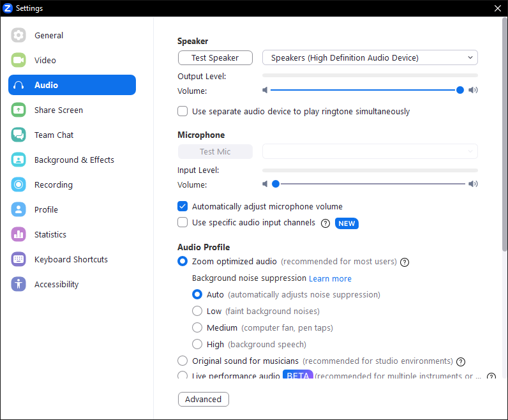
Task: Close the Settings window
Action: [498, 8]
